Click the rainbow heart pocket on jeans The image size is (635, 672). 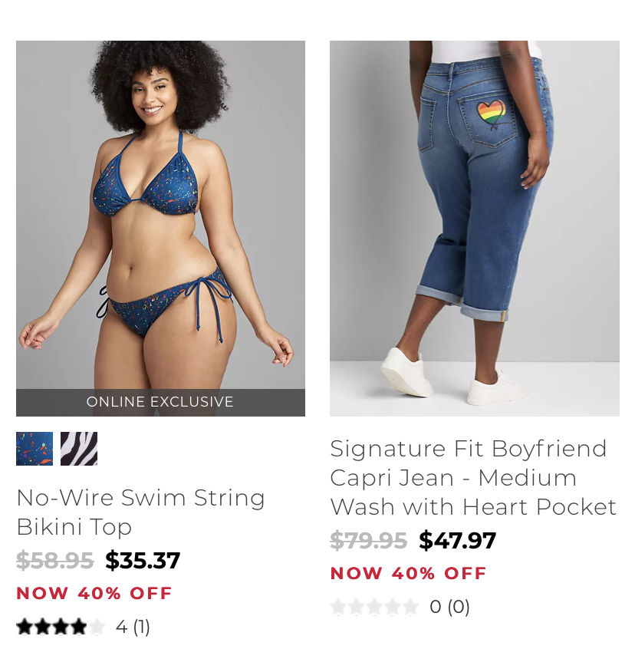(x=492, y=114)
